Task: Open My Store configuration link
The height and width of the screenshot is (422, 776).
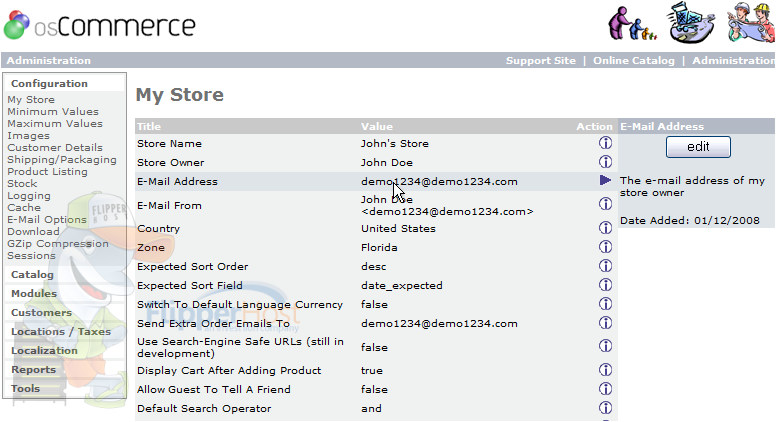Action: tap(31, 100)
